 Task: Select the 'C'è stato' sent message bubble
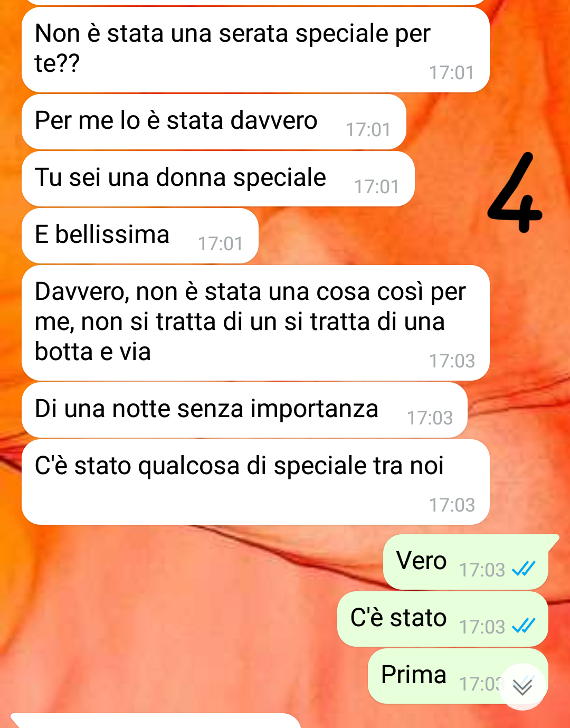pos(442,619)
